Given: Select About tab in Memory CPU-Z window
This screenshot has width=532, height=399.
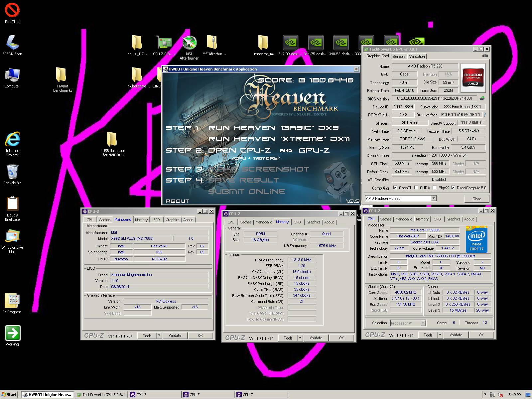Looking at the screenshot, I should 329,222.
